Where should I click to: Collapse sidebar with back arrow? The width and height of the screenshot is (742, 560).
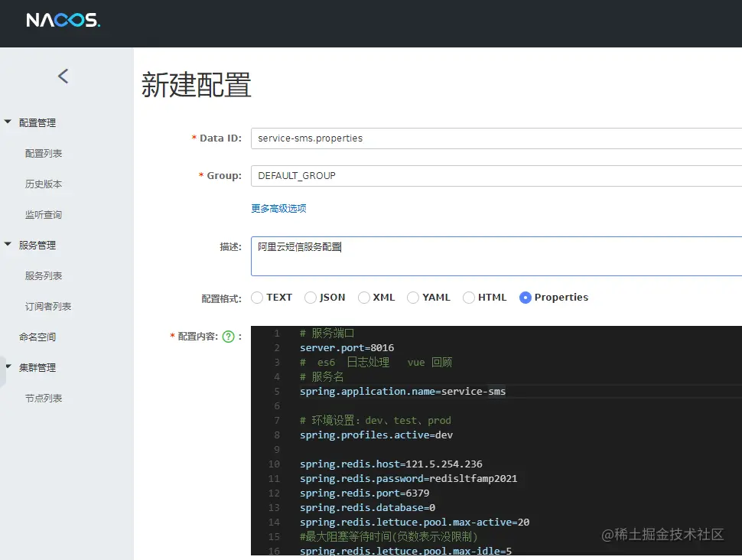(63, 77)
